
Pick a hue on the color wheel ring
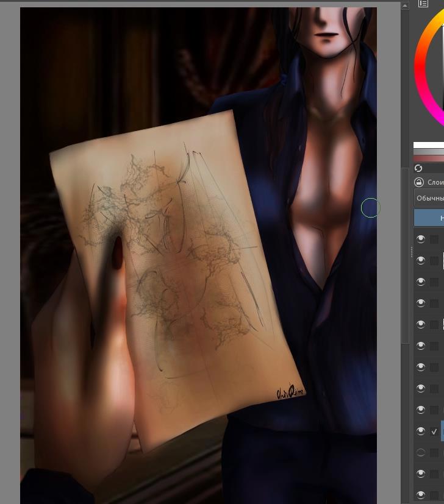pos(419,68)
